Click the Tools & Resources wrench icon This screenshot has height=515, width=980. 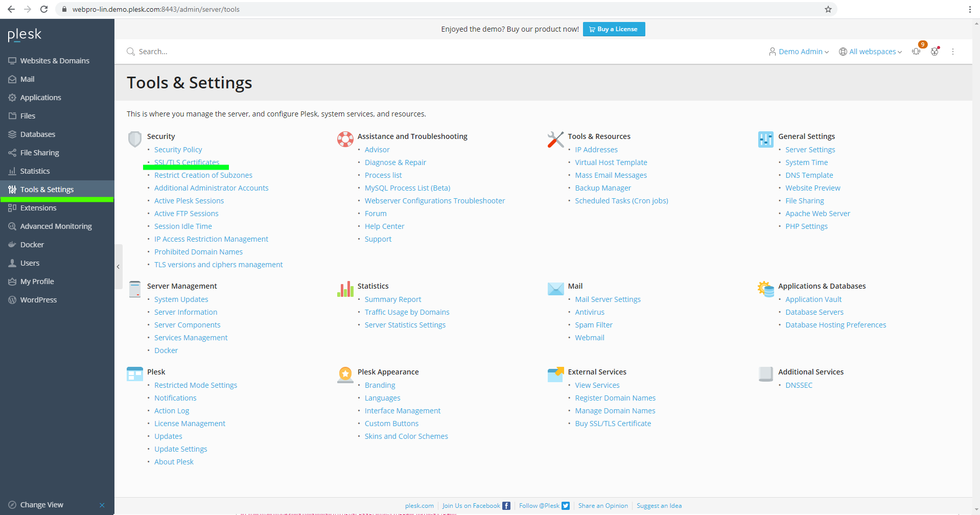click(x=555, y=139)
